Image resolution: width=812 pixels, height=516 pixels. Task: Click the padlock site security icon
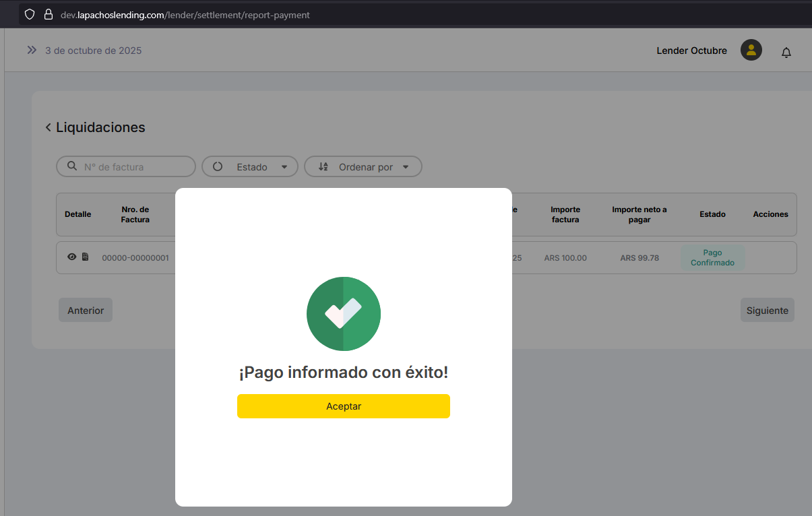pos(48,14)
